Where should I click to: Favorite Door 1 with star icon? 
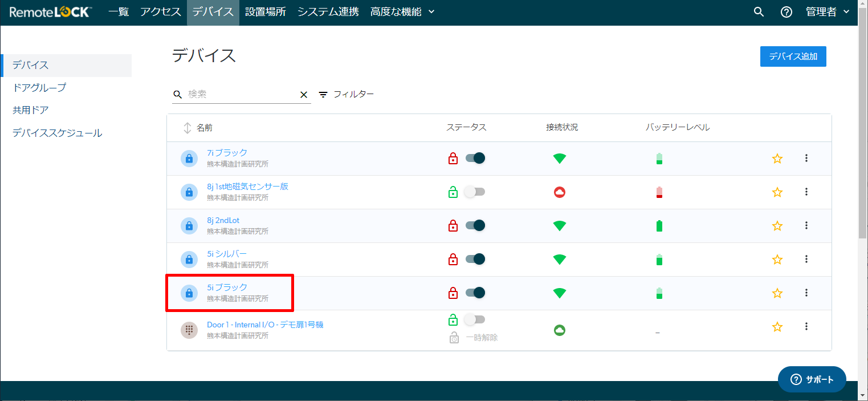[777, 327]
